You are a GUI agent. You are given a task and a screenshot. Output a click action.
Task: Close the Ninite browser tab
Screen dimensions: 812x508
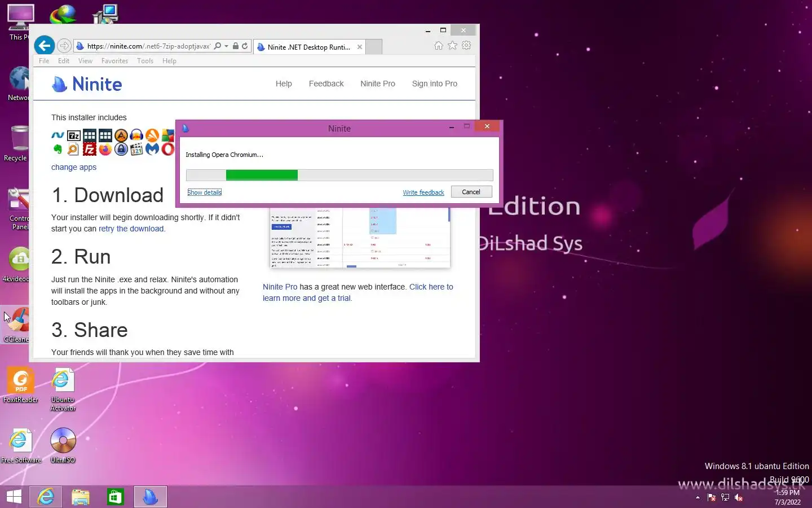(360, 47)
